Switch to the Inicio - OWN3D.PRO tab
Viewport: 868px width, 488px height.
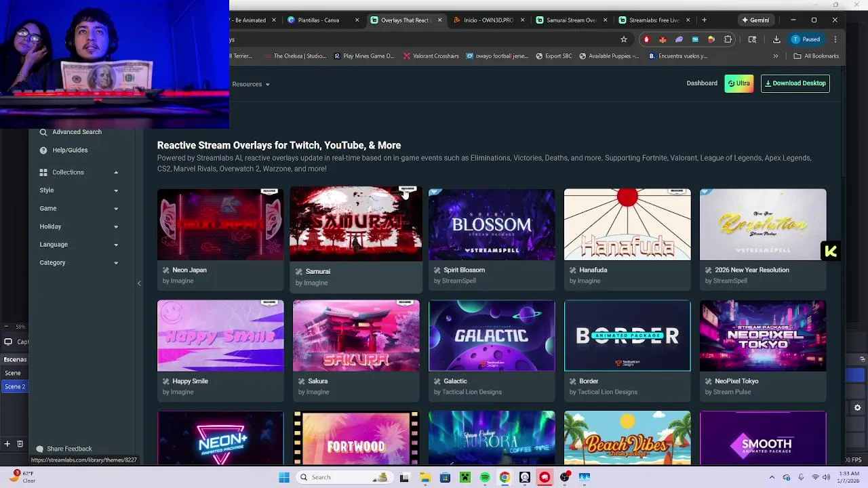pos(488,20)
